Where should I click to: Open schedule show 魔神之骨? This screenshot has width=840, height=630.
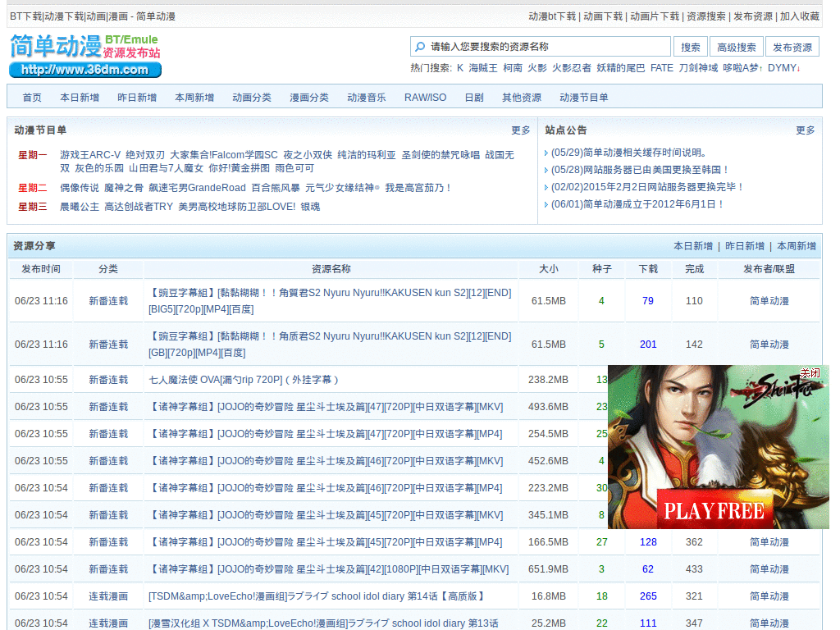[124, 188]
